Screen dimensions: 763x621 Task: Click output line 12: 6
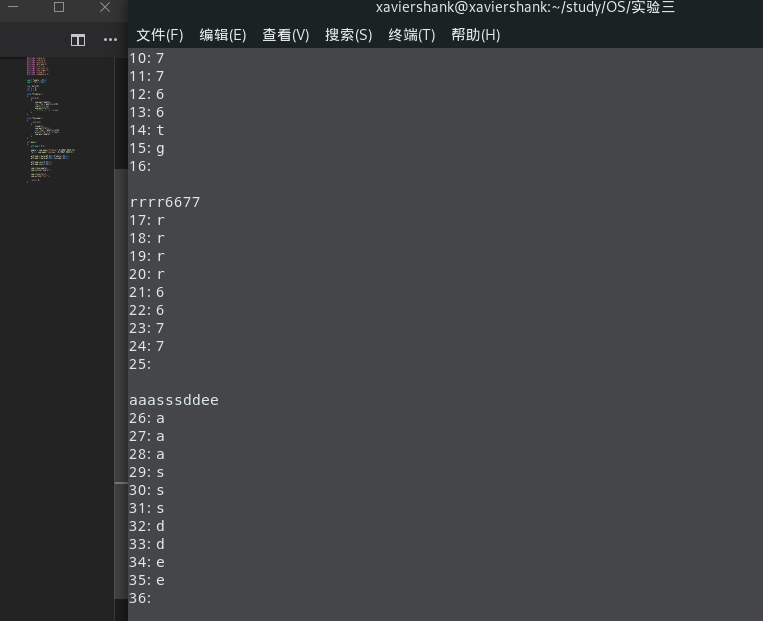click(146, 94)
